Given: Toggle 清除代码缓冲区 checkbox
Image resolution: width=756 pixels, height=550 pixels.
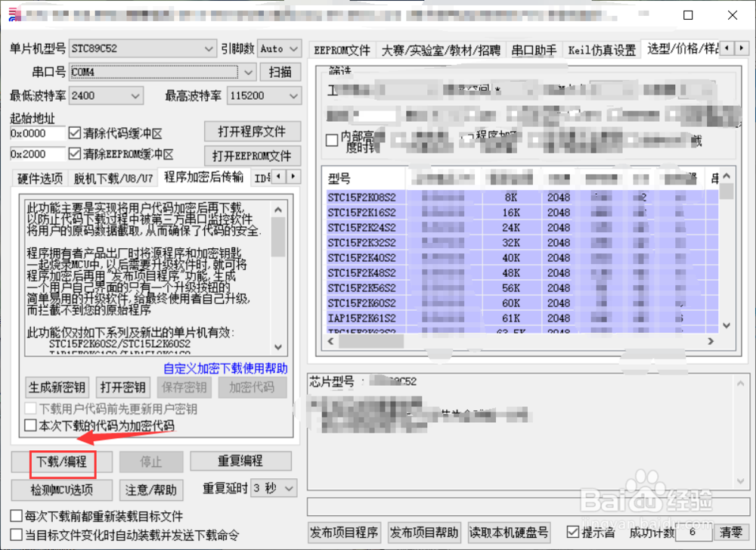Looking at the screenshot, I should tap(75, 132).
